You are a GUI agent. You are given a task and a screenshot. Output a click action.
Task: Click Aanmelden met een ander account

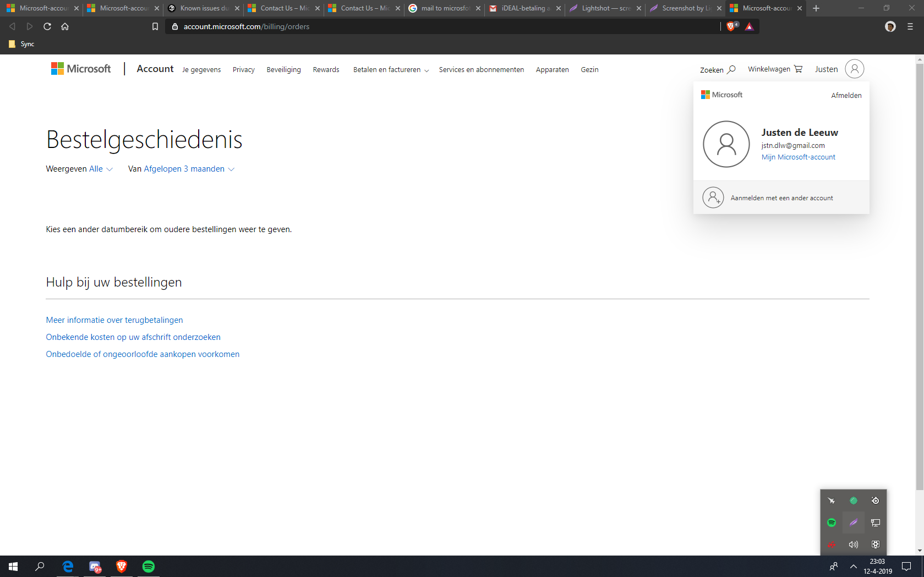click(781, 198)
